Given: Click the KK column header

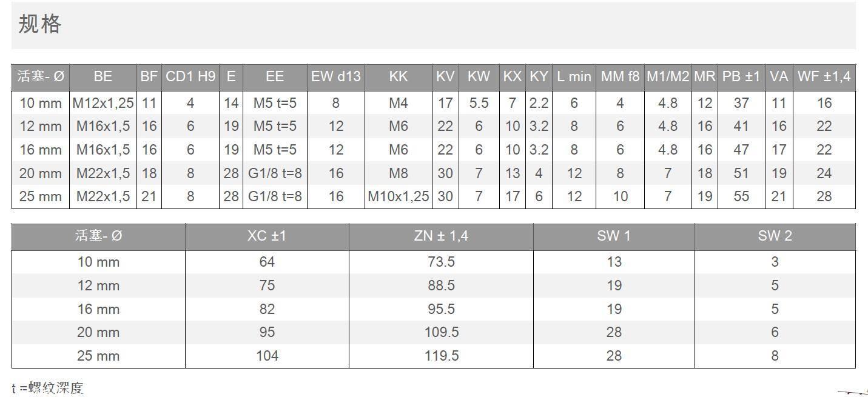Looking at the screenshot, I should pyautogui.click(x=398, y=76).
